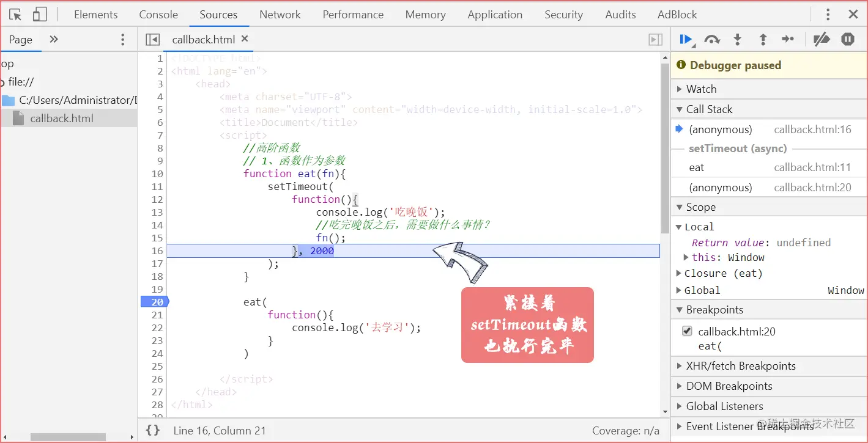Open the Network tab
This screenshot has width=868, height=443.
click(x=280, y=15)
